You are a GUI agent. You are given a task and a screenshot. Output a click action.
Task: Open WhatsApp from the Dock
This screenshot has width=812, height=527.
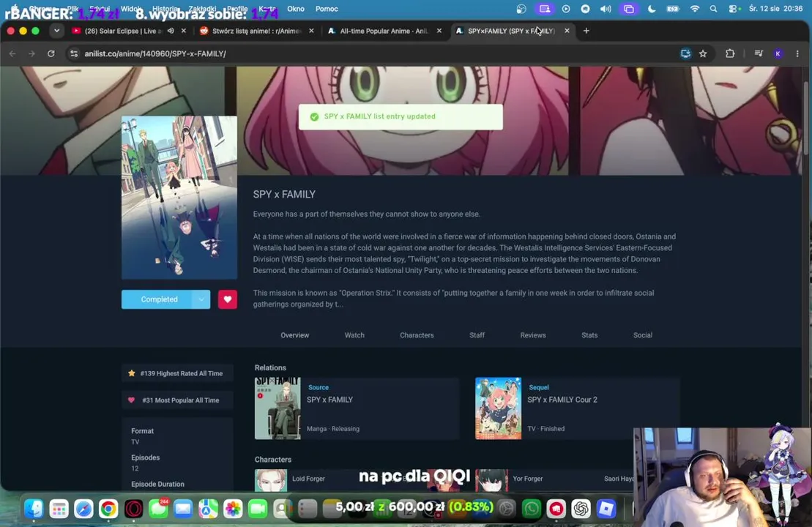[x=532, y=509]
